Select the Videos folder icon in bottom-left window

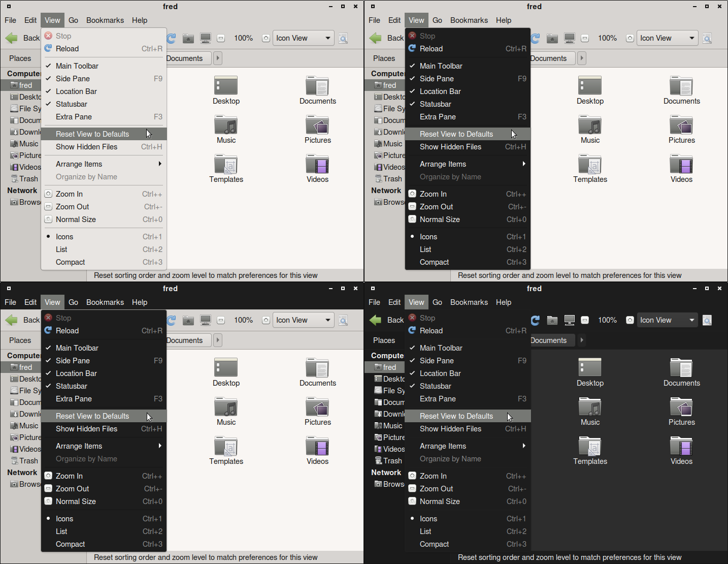coord(317,446)
